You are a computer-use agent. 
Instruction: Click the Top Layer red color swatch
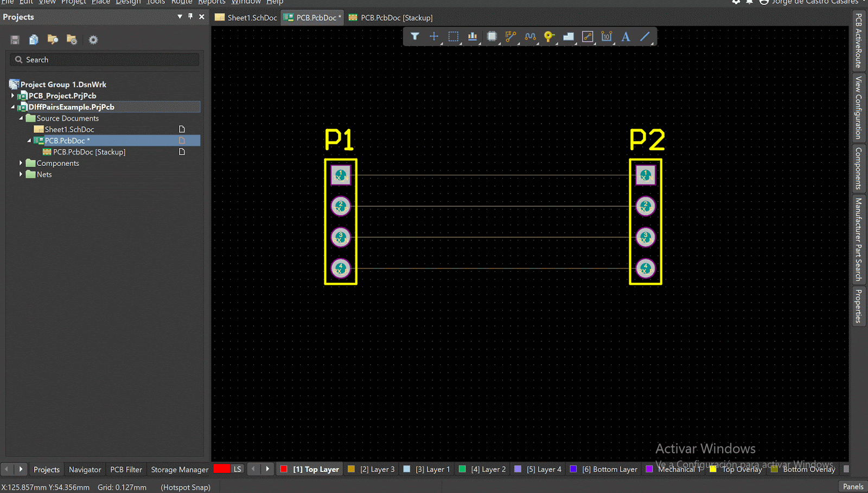click(284, 469)
